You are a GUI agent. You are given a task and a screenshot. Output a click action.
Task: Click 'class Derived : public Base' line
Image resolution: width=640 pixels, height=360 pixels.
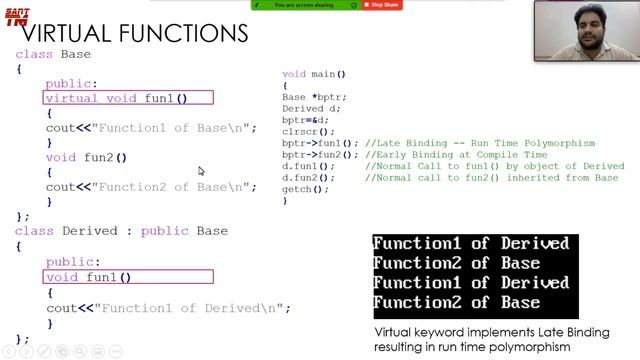122,231
